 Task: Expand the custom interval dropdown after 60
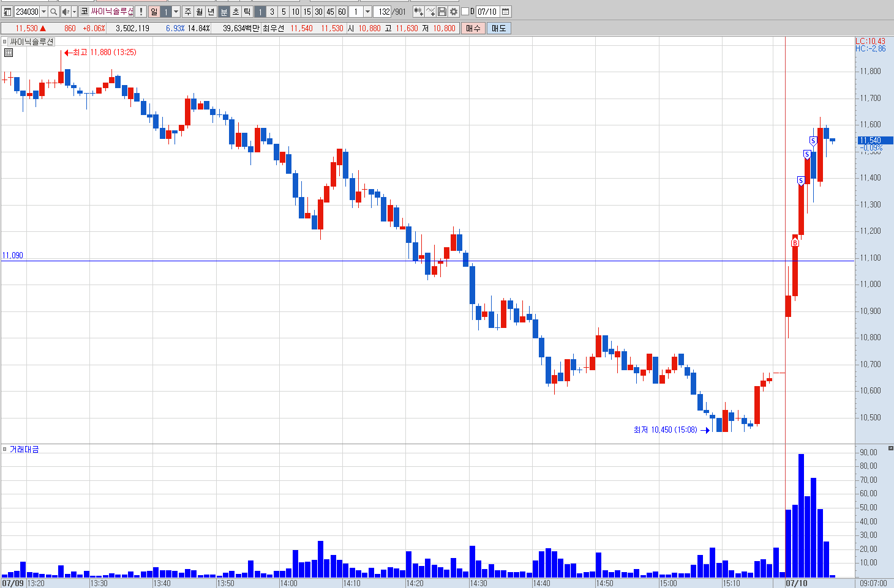coord(367,12)
